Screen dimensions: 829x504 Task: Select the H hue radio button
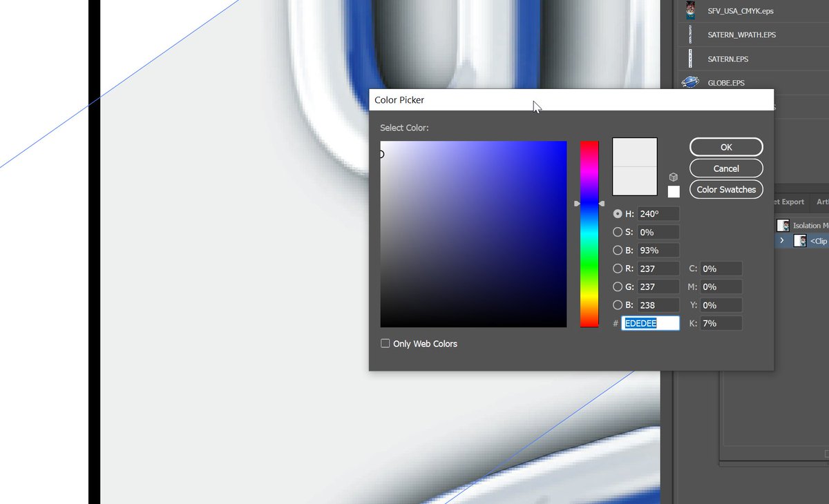[x=618, y=214]
